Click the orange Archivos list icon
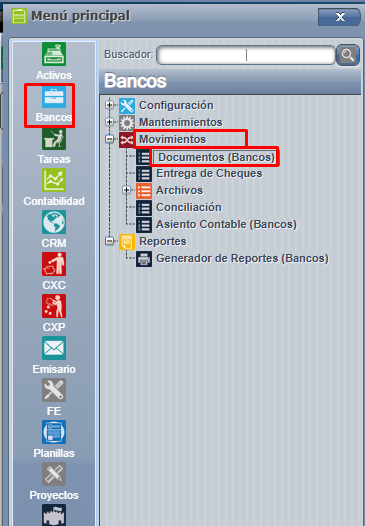The height and width of the screenshot is (526, 365). click(144, 191)
